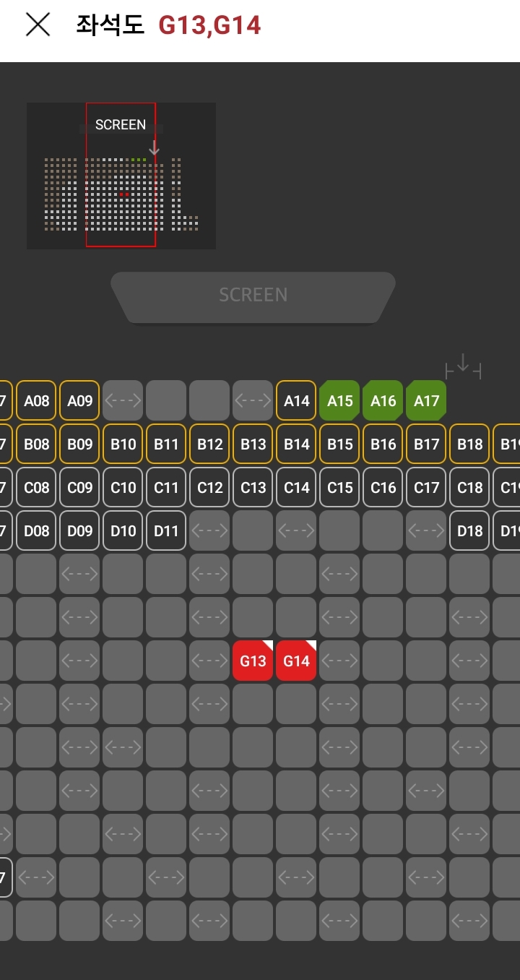Select seat B10
This screenshot has height=980, width=520.
123,444
